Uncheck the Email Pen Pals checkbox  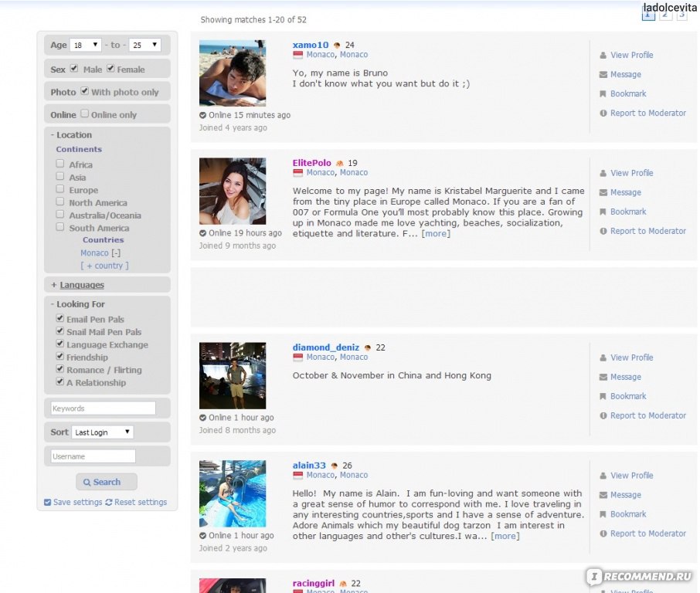coord(59,318)
